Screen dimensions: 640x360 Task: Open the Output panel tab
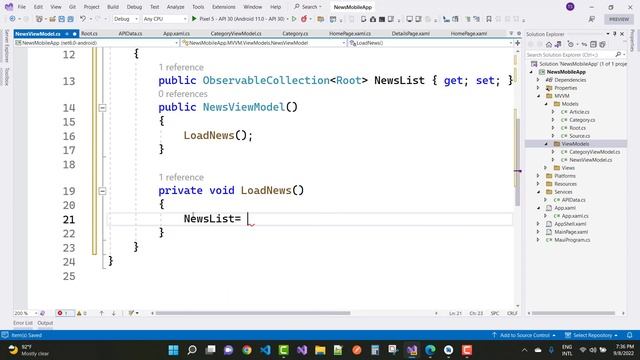click(x=45, y=323)
